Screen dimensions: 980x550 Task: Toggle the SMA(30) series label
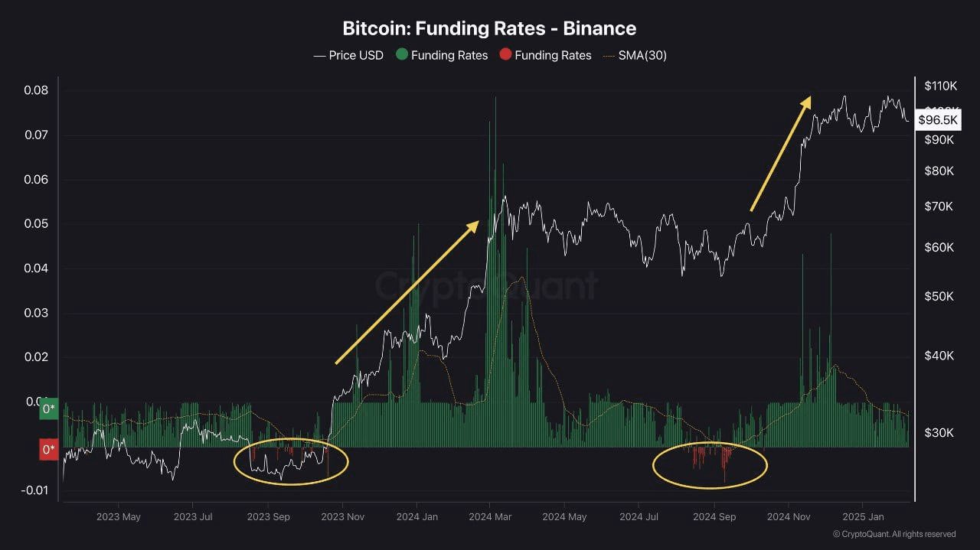pos(642,55)
